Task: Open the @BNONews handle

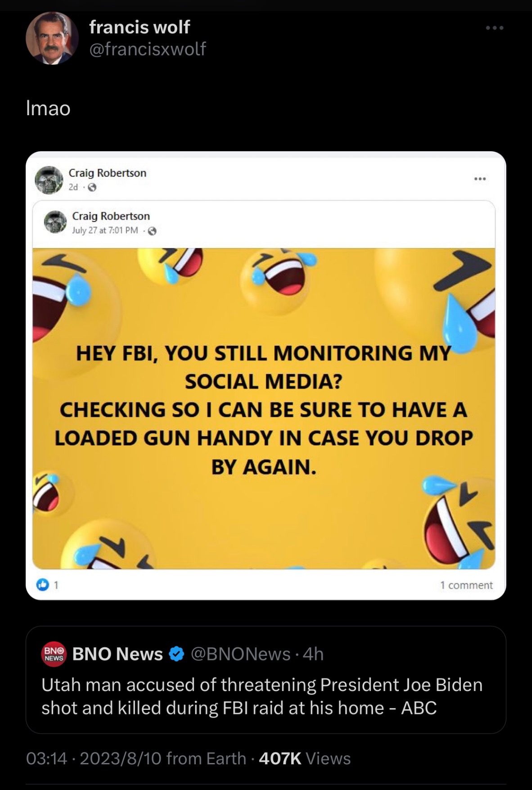Action: 240,654
